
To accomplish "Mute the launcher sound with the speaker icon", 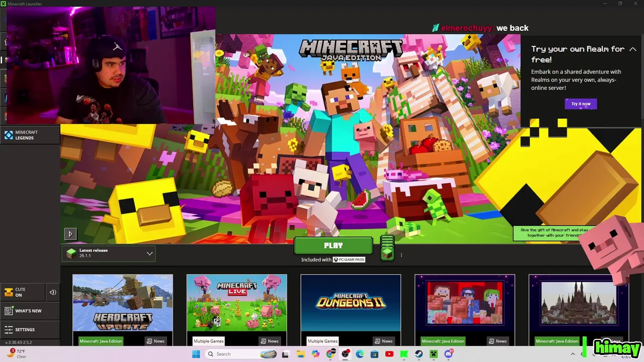I will pos(53,292).
